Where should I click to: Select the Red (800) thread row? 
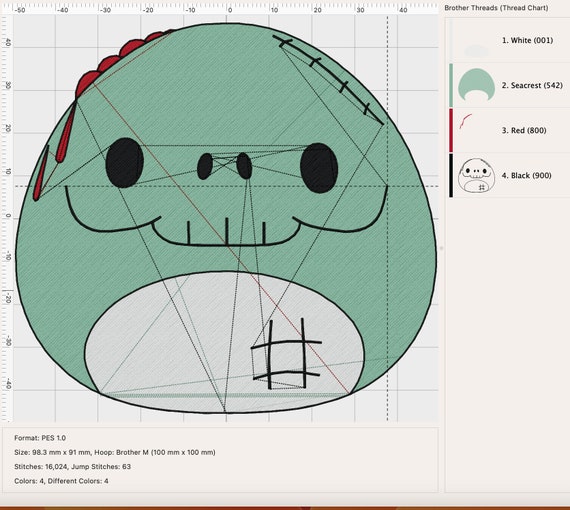click(x=508, y=130)
